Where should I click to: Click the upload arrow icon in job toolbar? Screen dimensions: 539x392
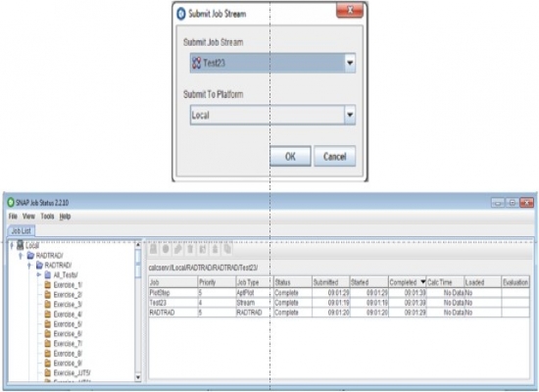tap(215, 249)
